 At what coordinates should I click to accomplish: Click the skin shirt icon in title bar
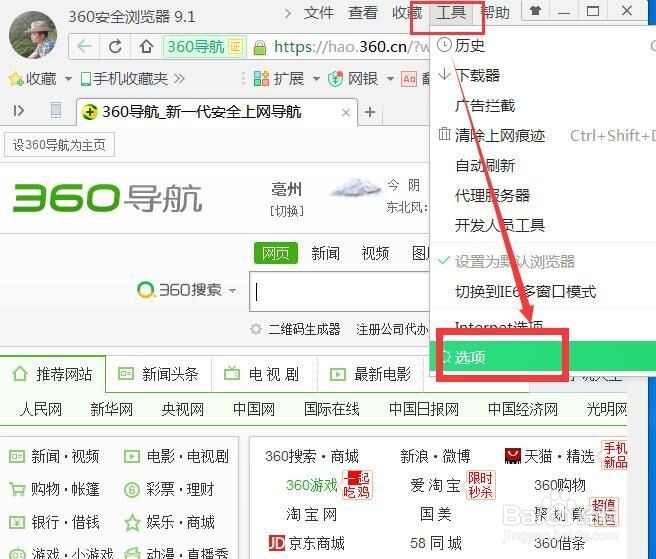[x=535, y=11]
